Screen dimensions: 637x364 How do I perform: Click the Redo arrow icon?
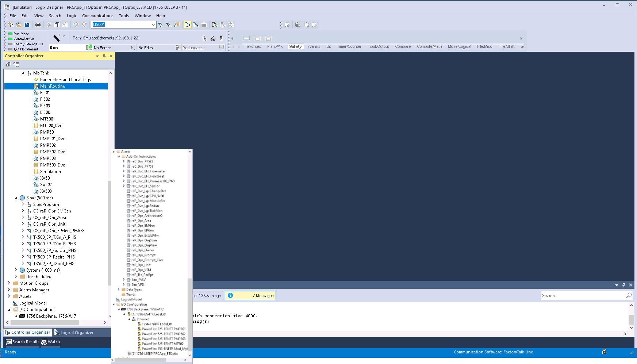coord(84,25)
